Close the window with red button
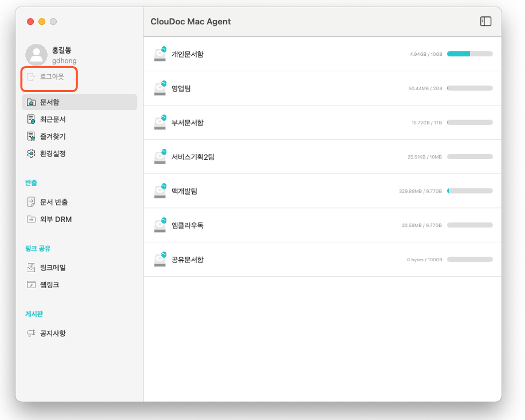Viewport: 525px width, 420px height. point(30,21)
